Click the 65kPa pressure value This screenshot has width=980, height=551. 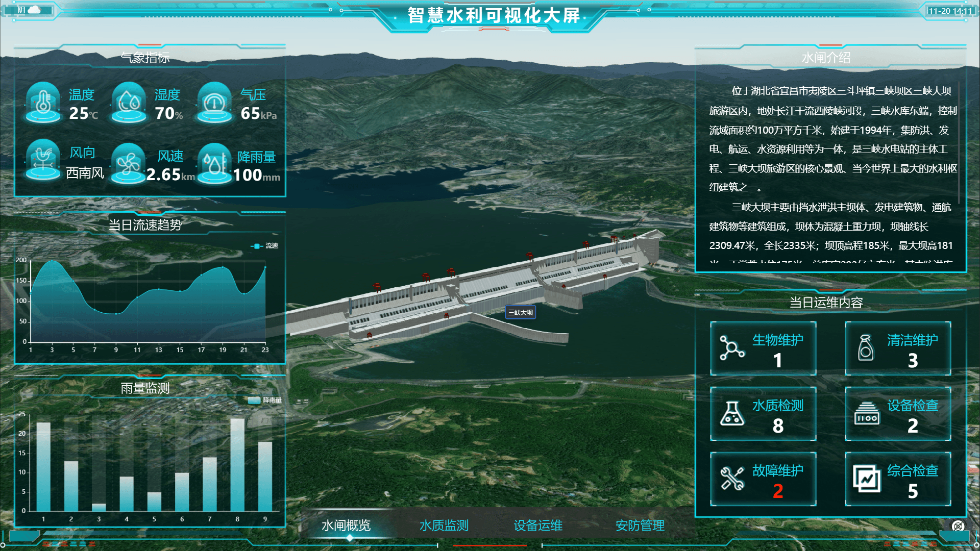(259, 113)
